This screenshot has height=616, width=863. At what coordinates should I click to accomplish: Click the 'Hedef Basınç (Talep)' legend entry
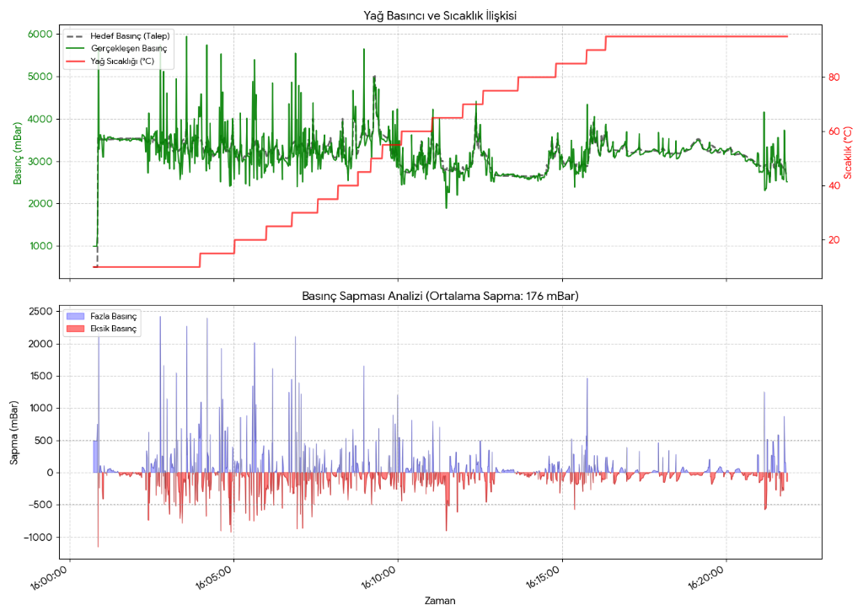pos(129,36)
